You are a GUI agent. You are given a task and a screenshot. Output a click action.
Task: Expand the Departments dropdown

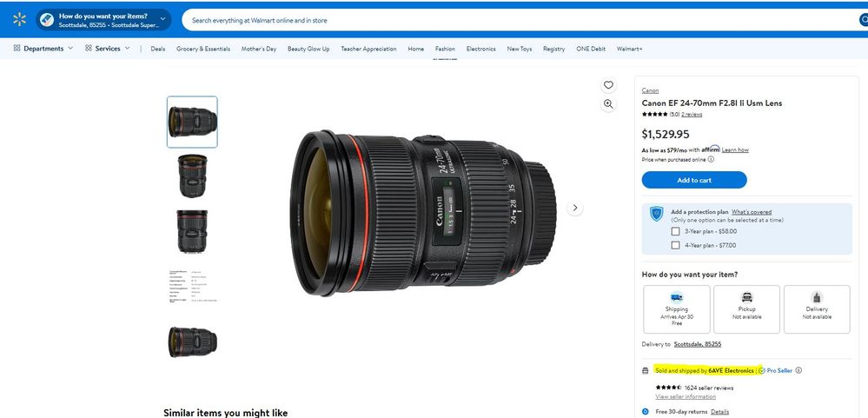click(43, 49)
